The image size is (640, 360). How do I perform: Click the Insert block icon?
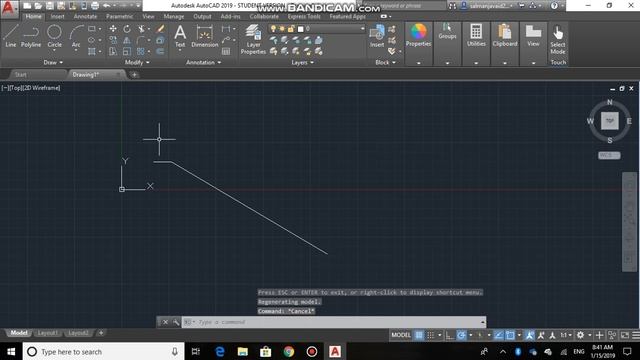pos(377,36)
